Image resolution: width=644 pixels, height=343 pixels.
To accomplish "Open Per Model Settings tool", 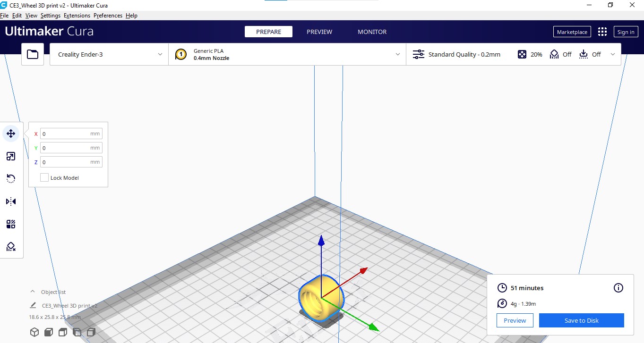I will [x=11, y=224].
